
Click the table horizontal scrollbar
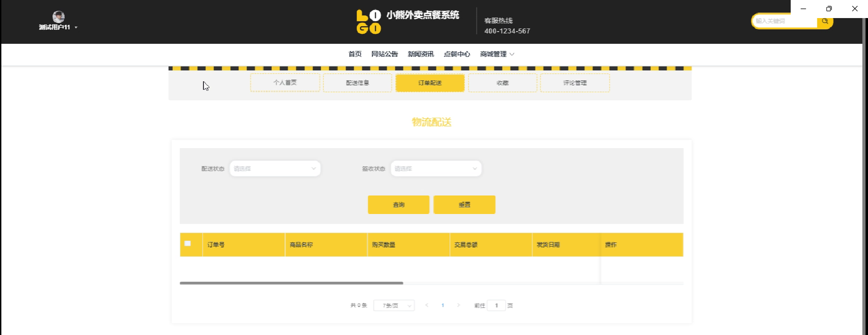(291, 283)
